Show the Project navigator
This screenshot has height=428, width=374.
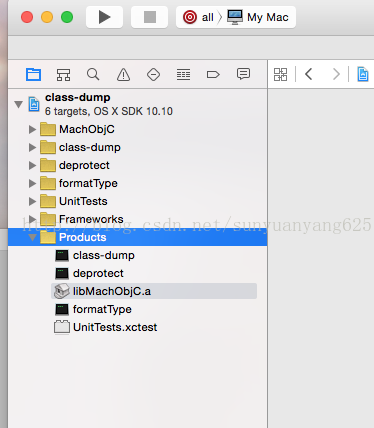click(x=33, y=74)
